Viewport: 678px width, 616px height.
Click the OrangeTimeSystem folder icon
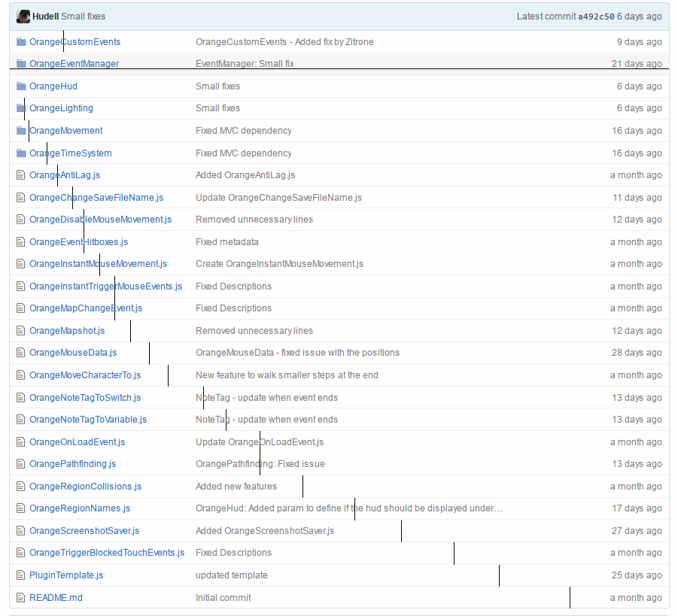click(21, 153)
